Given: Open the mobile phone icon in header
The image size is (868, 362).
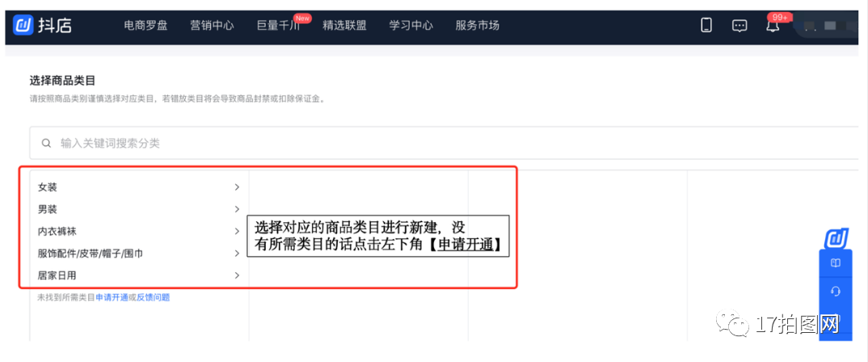Looking at the screenshot, I should pos(706,26).
